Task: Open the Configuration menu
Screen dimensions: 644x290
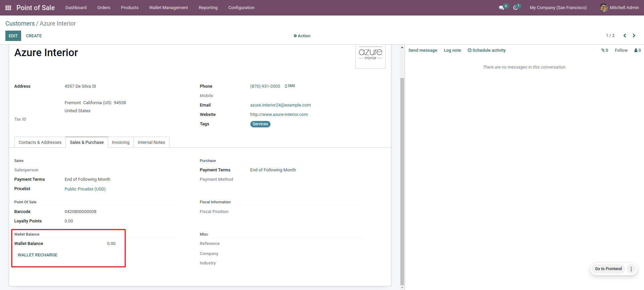Action: pos(241,8)
